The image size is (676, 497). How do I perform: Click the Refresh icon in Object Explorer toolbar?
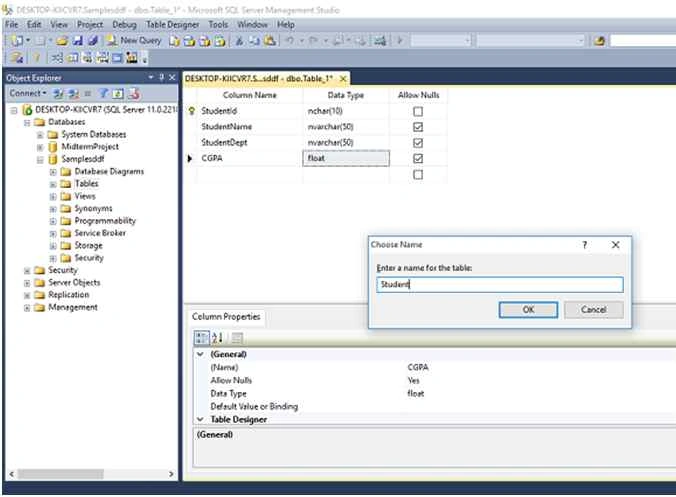pyautogui.click(x=118, y=93)
